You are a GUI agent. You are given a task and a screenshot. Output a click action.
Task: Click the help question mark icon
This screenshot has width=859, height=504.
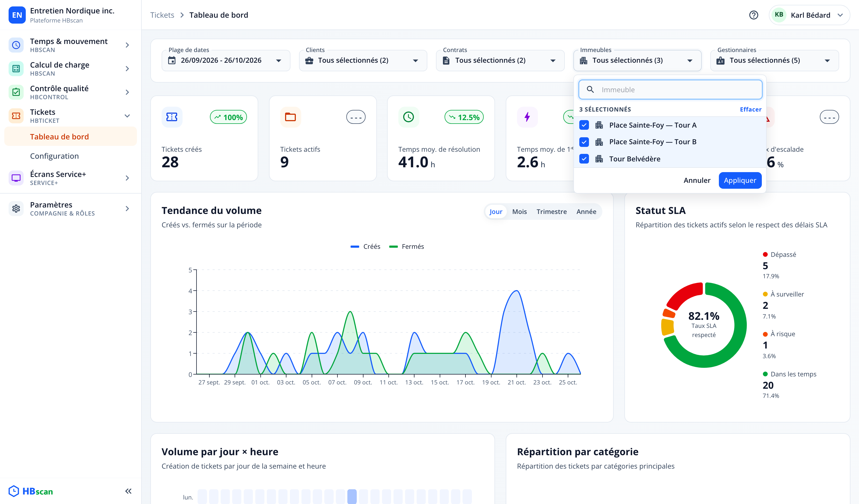[753, 15]
